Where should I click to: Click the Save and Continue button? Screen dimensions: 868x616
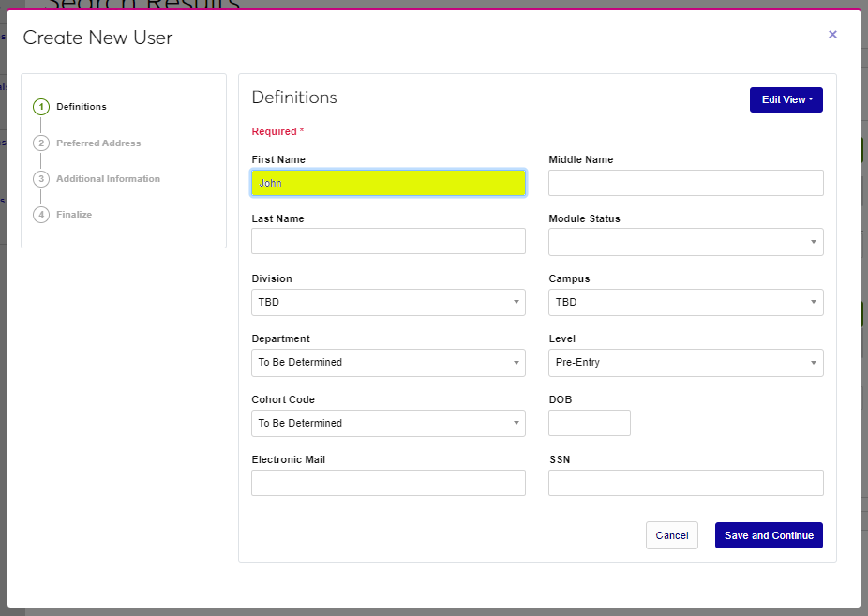769,535
